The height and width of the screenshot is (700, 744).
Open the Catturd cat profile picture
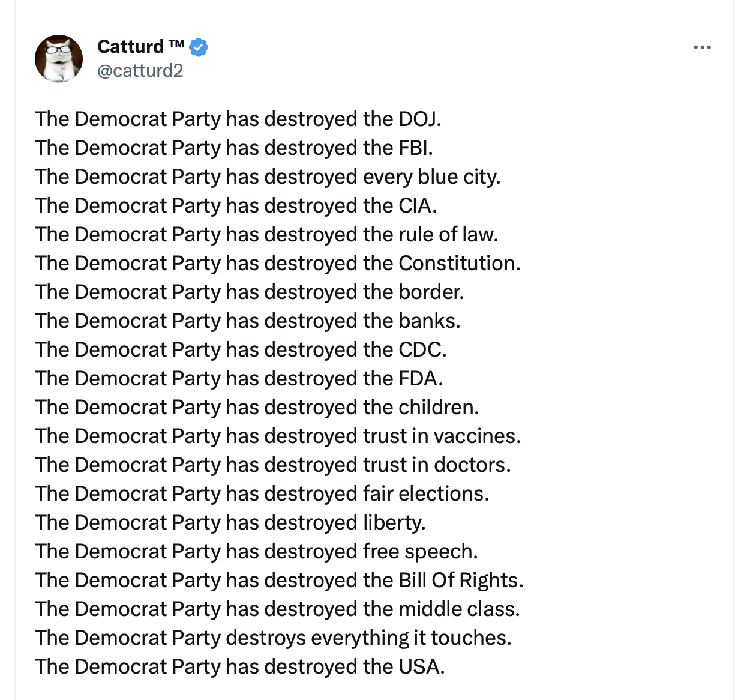click(x=59, y=59)
